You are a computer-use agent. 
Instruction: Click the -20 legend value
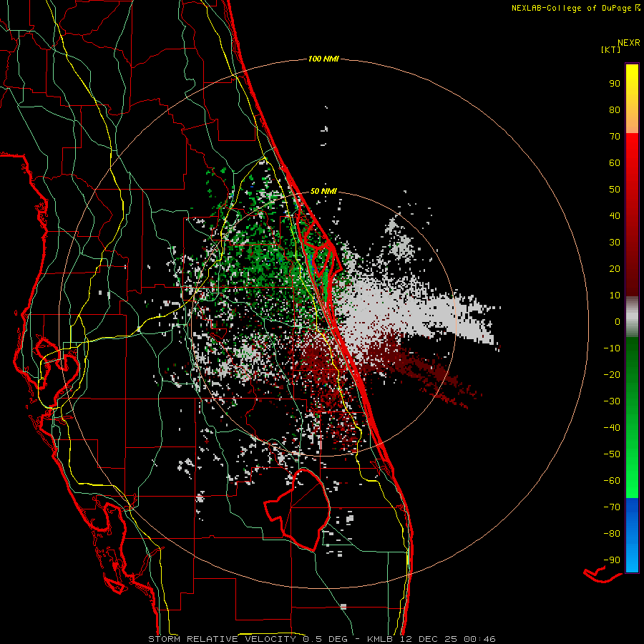point(612,374)
